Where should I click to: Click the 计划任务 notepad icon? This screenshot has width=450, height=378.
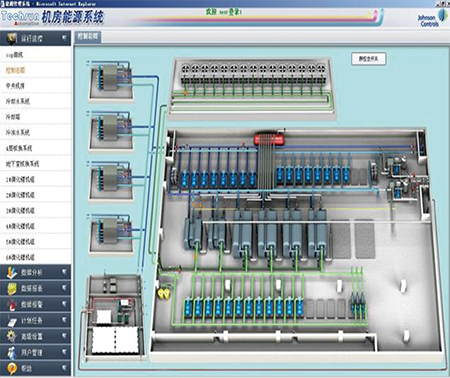(x=12, y=321)
